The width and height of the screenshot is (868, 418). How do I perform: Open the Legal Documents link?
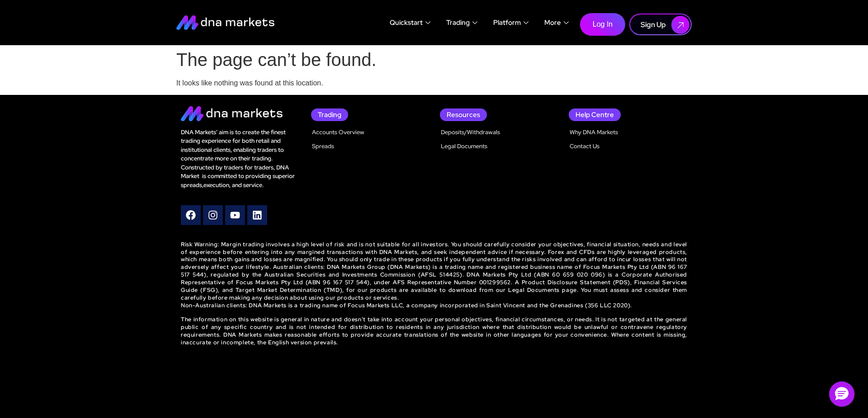point(464,146)
